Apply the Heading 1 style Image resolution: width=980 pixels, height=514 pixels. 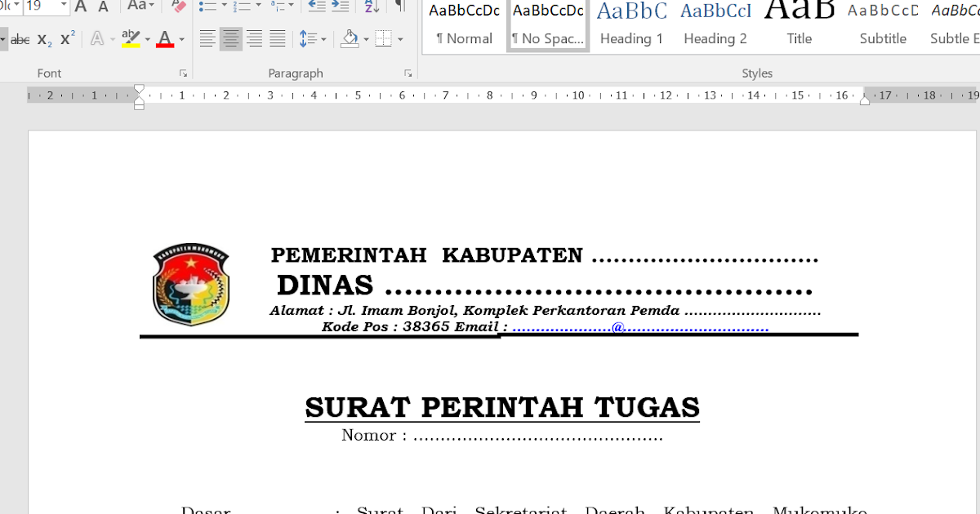point(630,24)
